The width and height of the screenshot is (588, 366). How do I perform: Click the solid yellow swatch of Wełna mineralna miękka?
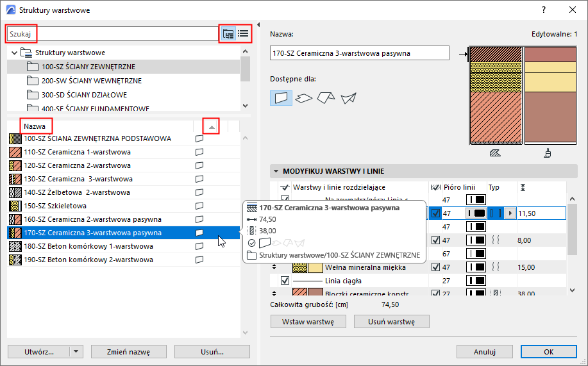point(315,267)
